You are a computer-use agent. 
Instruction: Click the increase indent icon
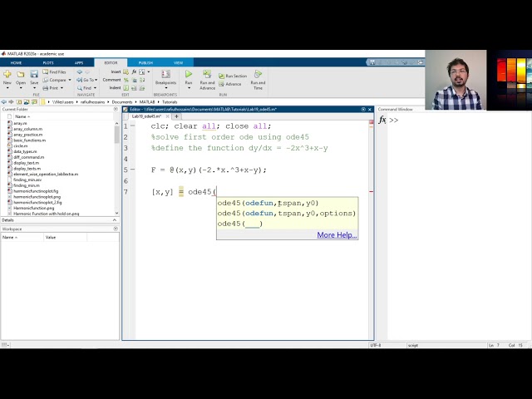135,88
